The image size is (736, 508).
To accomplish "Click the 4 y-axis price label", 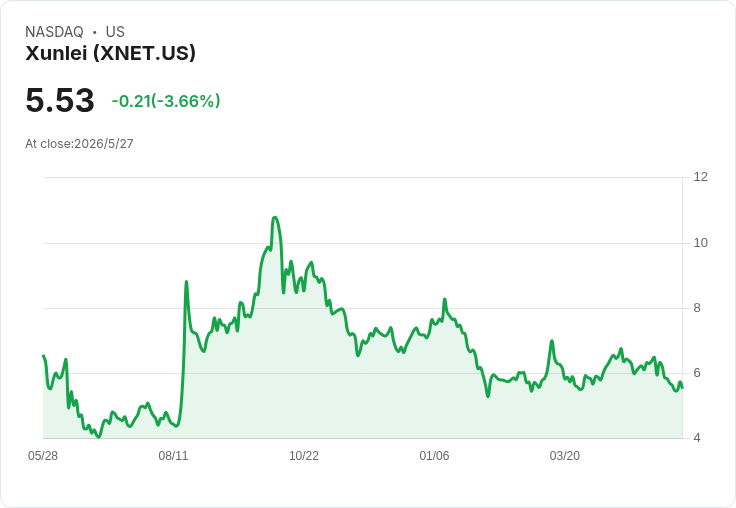I will [x=697, y=438].
